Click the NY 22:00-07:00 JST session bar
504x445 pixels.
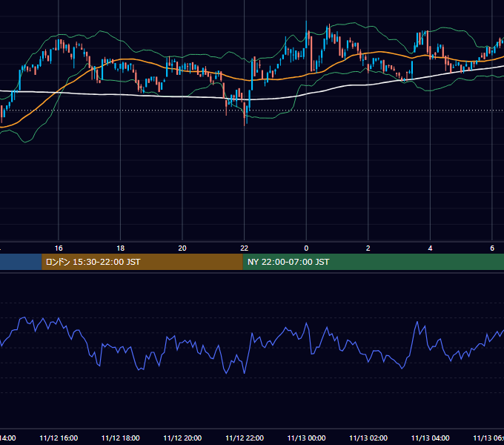pyautogui.click(x=373, y=262)
